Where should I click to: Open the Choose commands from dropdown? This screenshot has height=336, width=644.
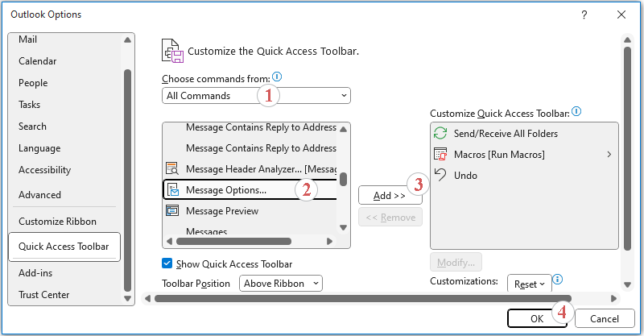coord(256,95)
